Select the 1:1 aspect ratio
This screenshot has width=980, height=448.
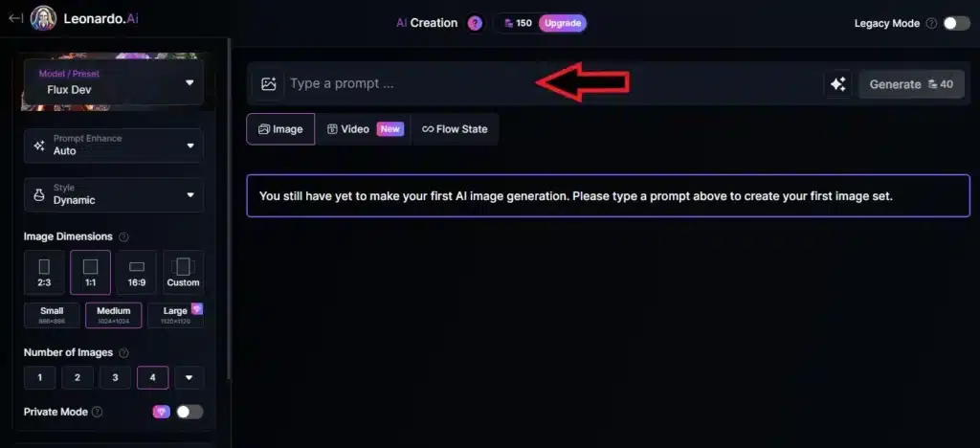pyautogui.click(x=91, y=273)
